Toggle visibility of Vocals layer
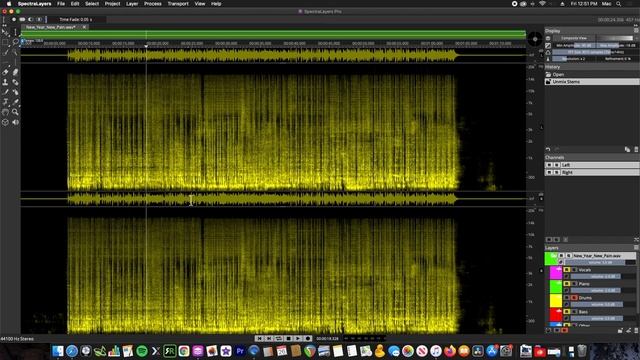Image resolution: width=640 pixels, height=360 pixels. 567,270
